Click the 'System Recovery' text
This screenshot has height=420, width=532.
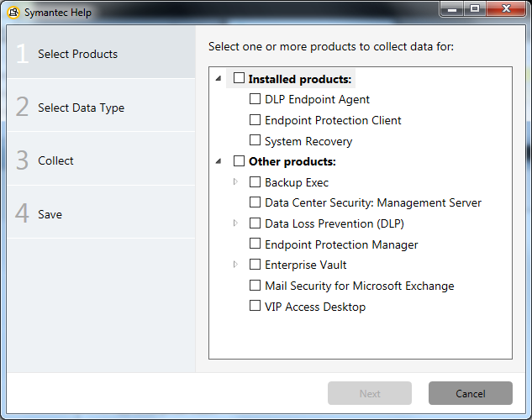pos(308,142)
